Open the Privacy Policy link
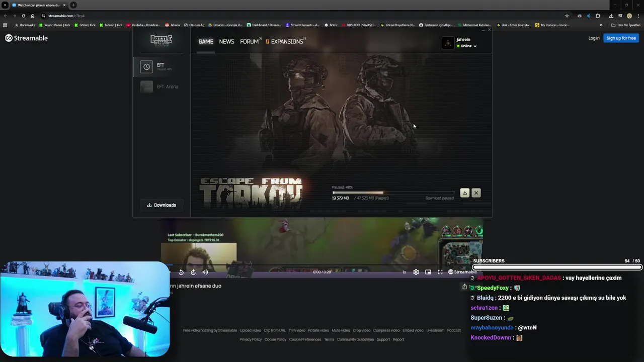The height and width of the screenshot is (362, 644). pyautogui.click(x=251, y=339)
